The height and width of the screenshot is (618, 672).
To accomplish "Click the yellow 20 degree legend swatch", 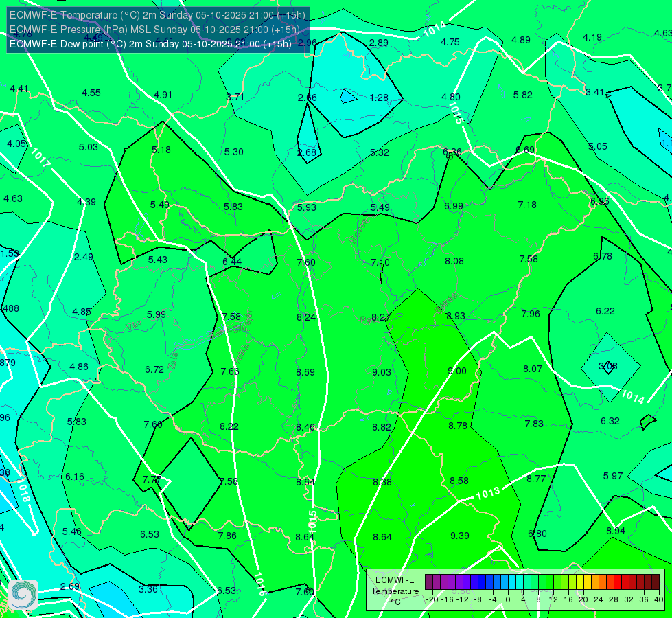I will pos(580,582).
